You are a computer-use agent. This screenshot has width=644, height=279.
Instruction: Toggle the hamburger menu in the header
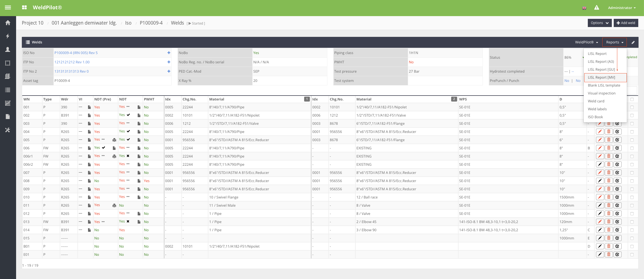click(8, 8)
